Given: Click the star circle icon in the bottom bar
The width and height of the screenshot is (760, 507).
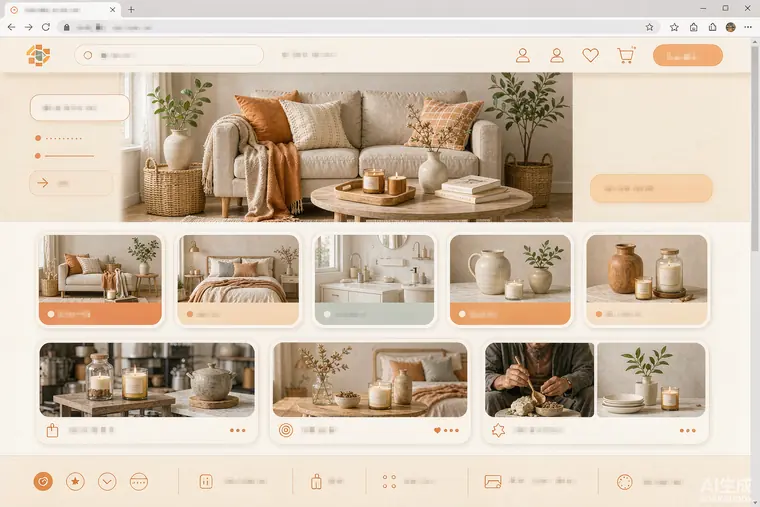Looking at the screenshot, I should click(x=75, y=481).
